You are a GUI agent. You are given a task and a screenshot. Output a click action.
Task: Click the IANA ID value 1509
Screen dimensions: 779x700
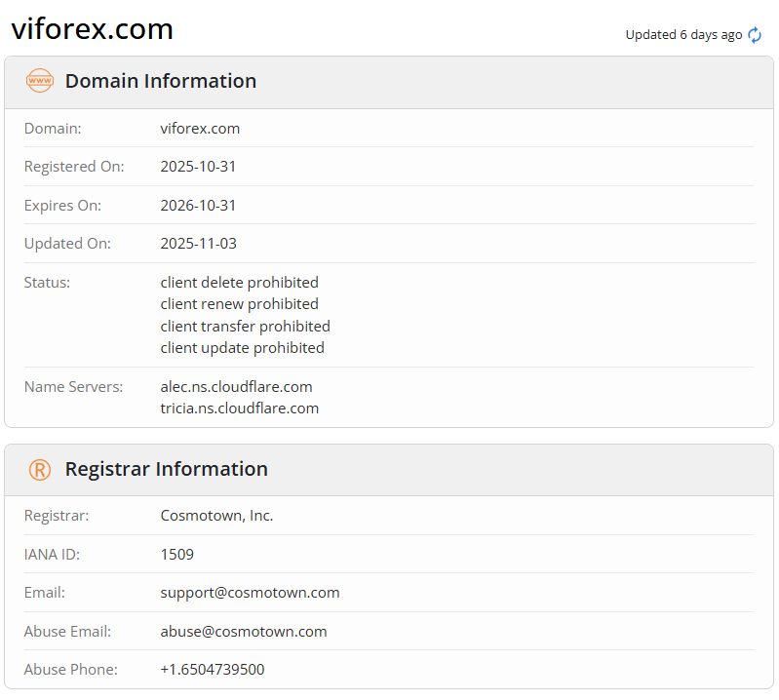[x=177, y=555]
